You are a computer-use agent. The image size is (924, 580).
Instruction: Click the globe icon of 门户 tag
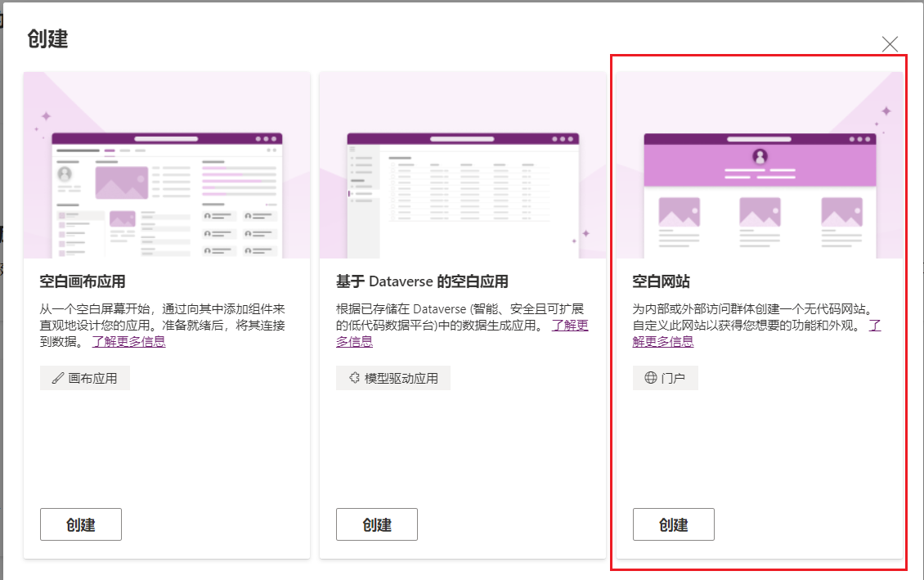651,378
